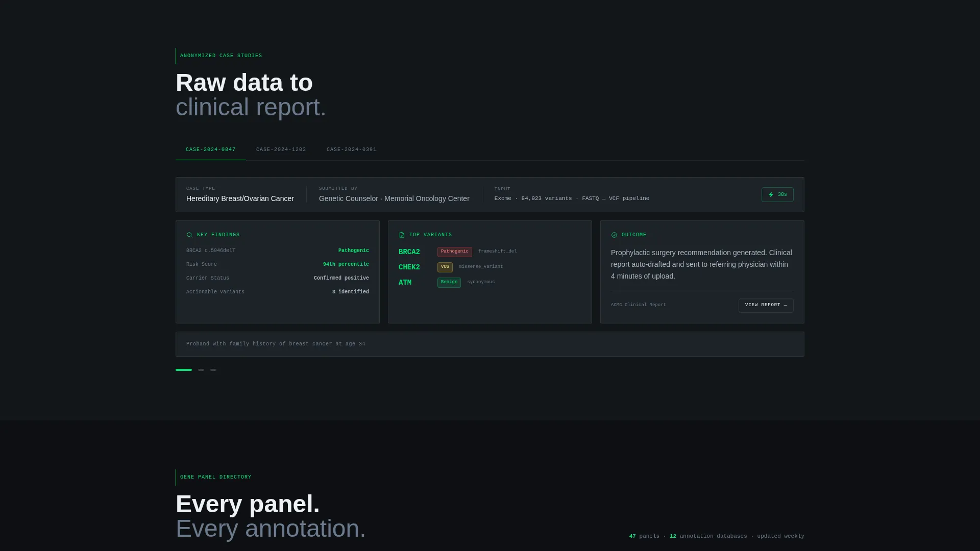
Task: Click the Benign badge next to ATM
Action: tap(449, 282)
